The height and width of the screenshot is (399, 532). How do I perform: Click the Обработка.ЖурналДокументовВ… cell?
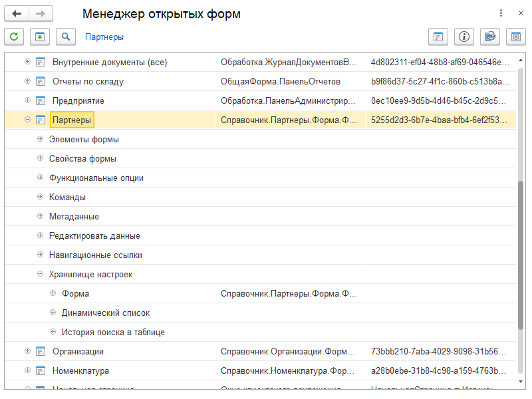(x=290, y=62)
